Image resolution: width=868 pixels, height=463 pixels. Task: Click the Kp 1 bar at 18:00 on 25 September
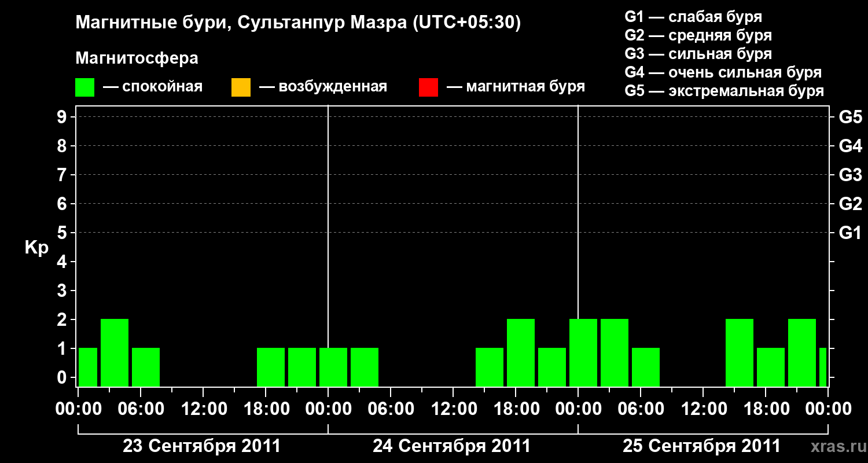(x=771, y=367)
